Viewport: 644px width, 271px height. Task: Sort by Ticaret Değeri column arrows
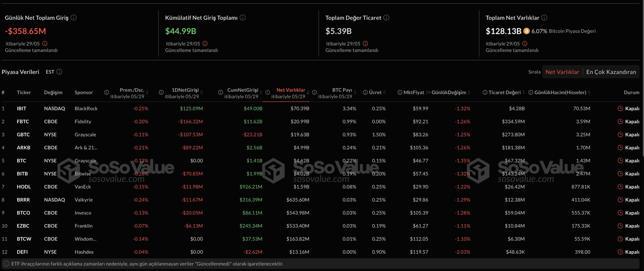[x=524, y=92]
